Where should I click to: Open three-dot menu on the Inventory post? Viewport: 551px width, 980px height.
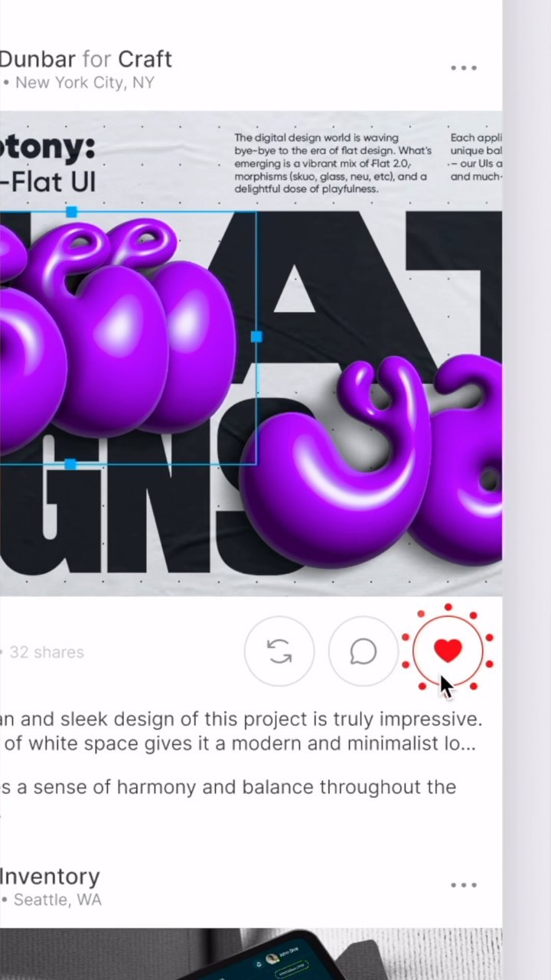464,885
